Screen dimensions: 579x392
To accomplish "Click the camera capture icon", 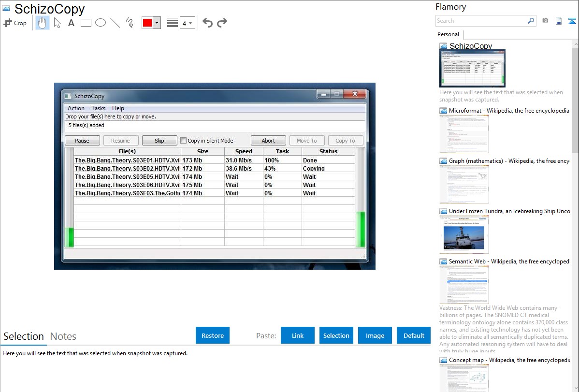I will pyautogui.click(x=545, y=21).
